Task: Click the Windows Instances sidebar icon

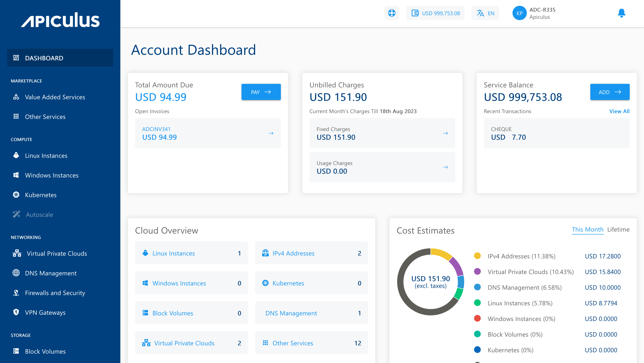Action: 16,175
